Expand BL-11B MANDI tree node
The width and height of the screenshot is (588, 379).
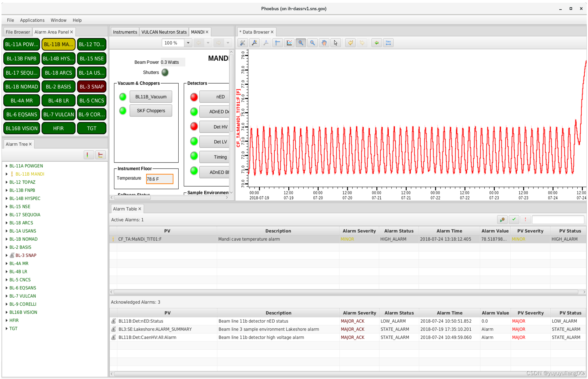[x=7, y=174]
